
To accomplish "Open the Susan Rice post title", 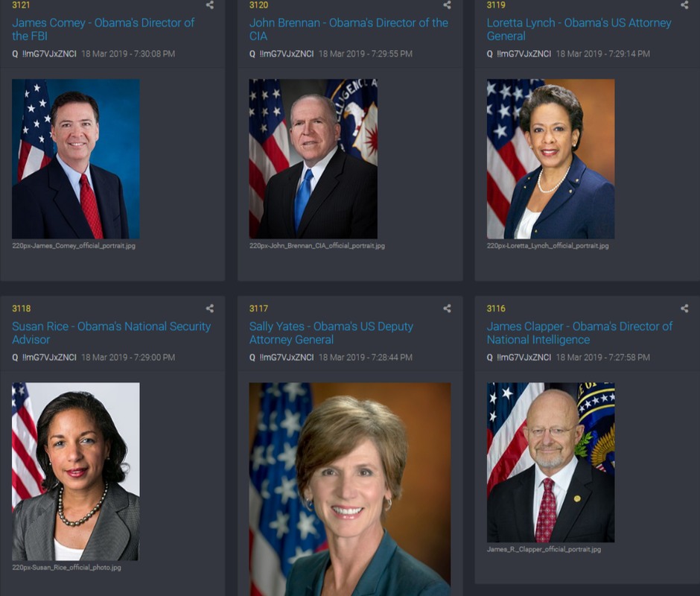I will (111, 333).
